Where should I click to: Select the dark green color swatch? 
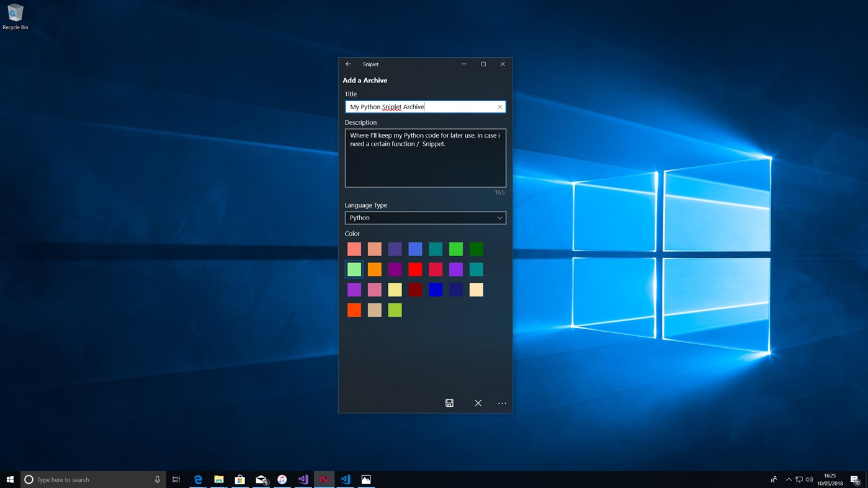point(476,249)
